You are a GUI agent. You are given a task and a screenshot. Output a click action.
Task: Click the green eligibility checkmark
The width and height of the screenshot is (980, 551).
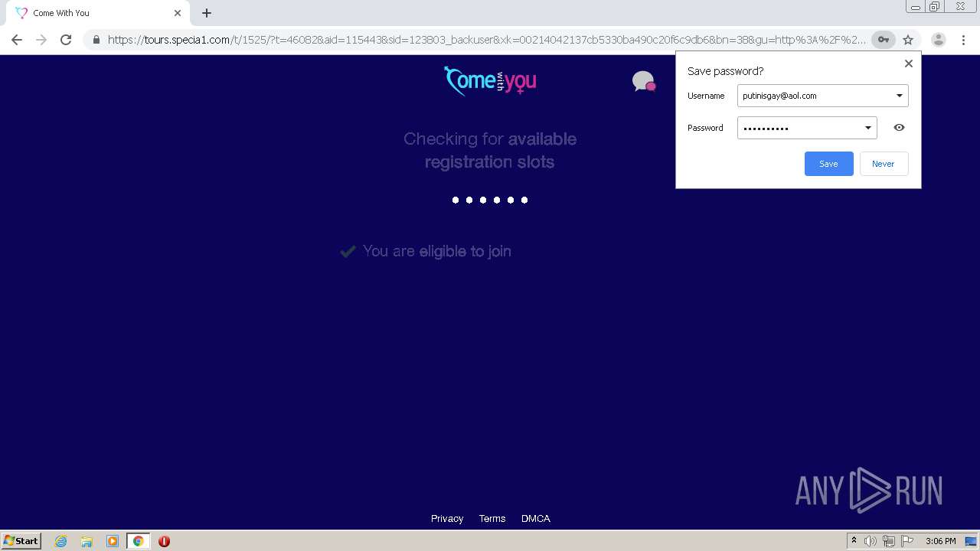click(348, 251)
